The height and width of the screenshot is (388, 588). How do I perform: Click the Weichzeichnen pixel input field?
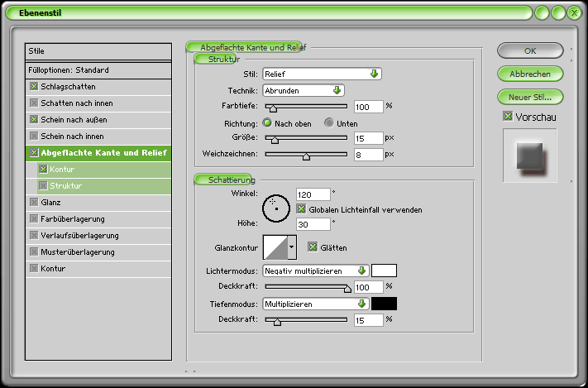(x=369, y=155)
